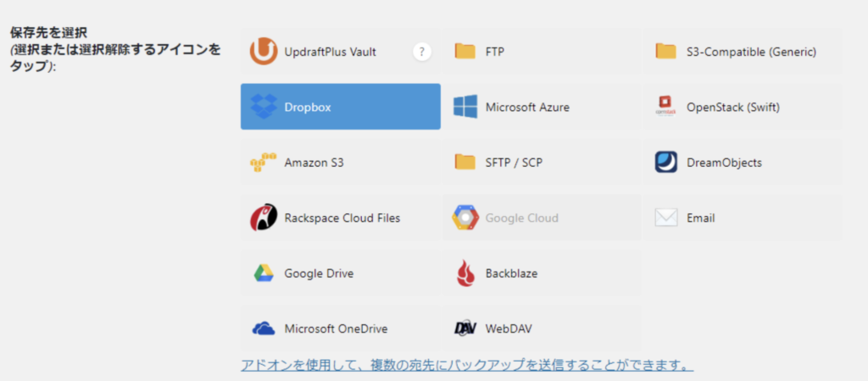Viewport: 868px width, 381px height.
Task: Click the Email envelope icon
Action: [666, 218]
